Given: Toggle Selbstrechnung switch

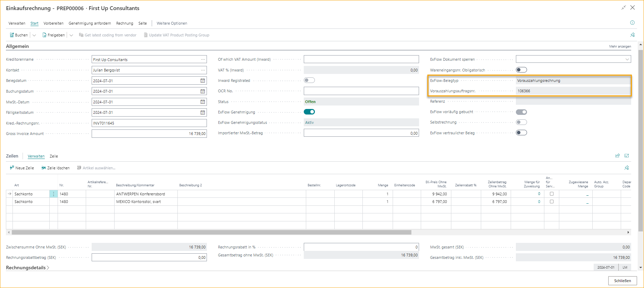Looking at the screenshot, I should coord(521,122).
